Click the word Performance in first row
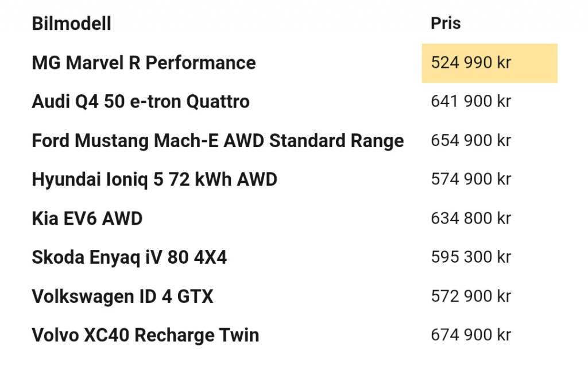Screen dimensions: 588x377 pos(200,63)
